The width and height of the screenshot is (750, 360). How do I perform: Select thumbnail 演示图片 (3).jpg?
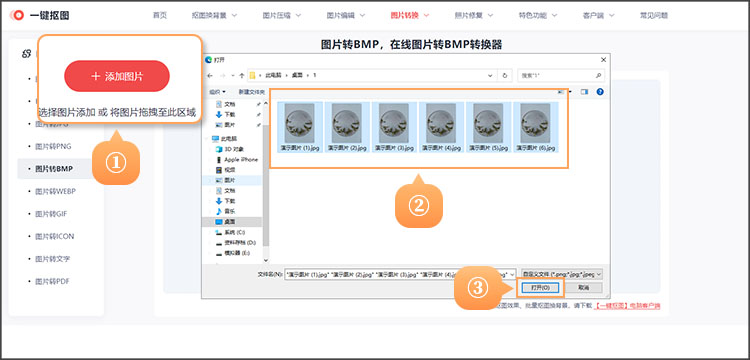pyautogui.click(x=394, y=127)
